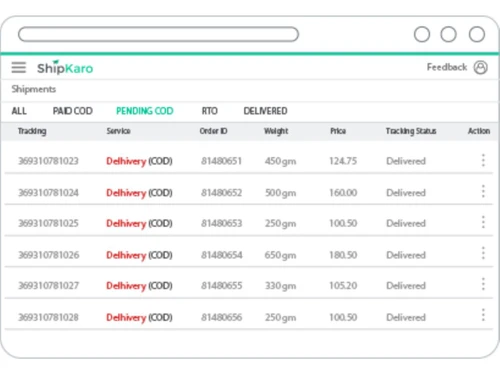Select tracking number 369310781025
Screen dimensions: 500x375
pyautogui.click(x=48, y=223)
